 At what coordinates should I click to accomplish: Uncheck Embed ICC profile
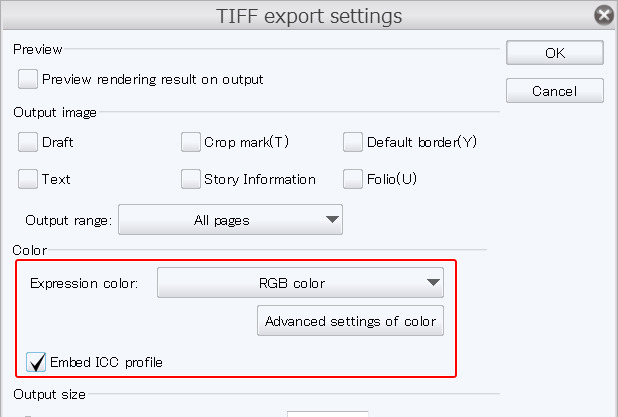37,361
